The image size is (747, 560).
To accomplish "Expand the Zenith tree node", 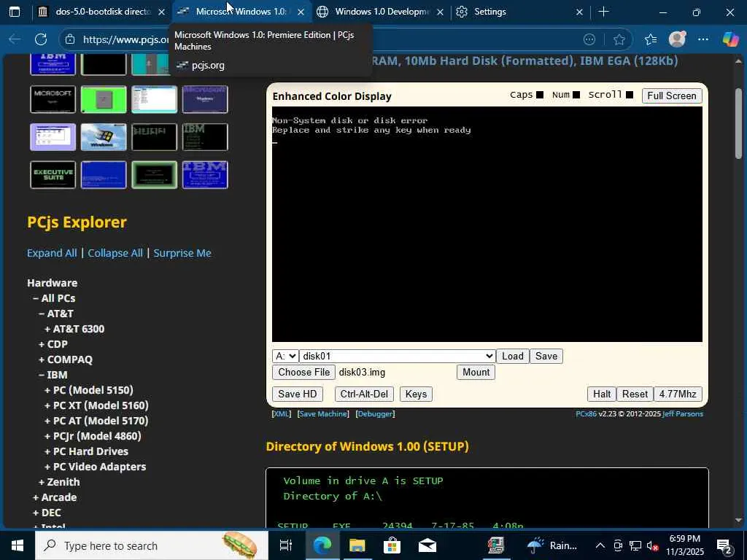I will [59, 482].
